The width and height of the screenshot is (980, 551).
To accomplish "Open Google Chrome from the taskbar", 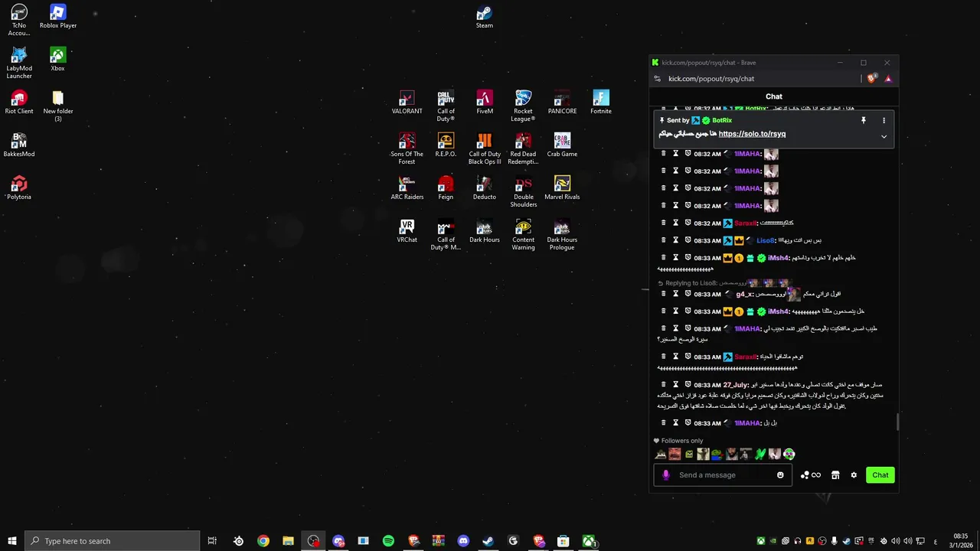I will [263, 541].
